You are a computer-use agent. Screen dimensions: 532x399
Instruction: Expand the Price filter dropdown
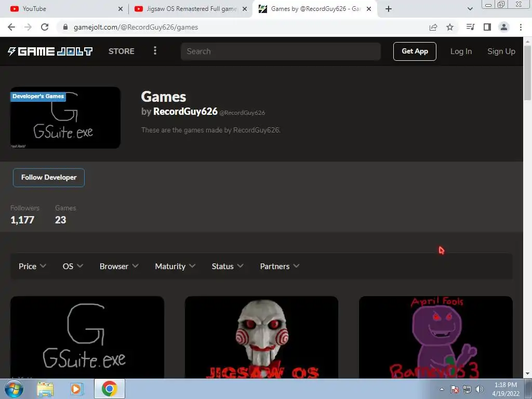coord(32,267)
